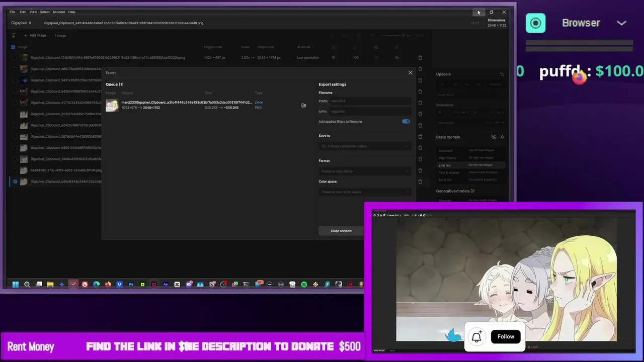The height and width of the screenshot is (362, 644).
Task: Click Add image button
Action: [35, 36]
